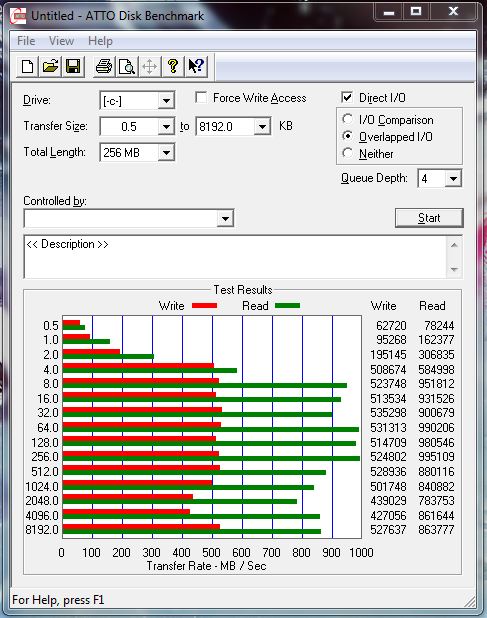Open the Controlled by combo box
This screenshot has height=618, width=487.
129,218
